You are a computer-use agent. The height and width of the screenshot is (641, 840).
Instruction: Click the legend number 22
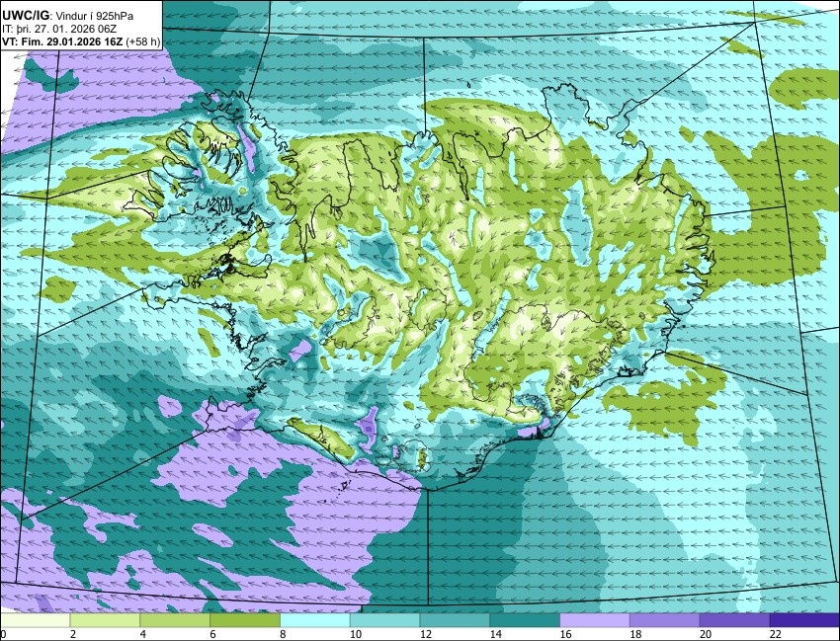775,634
